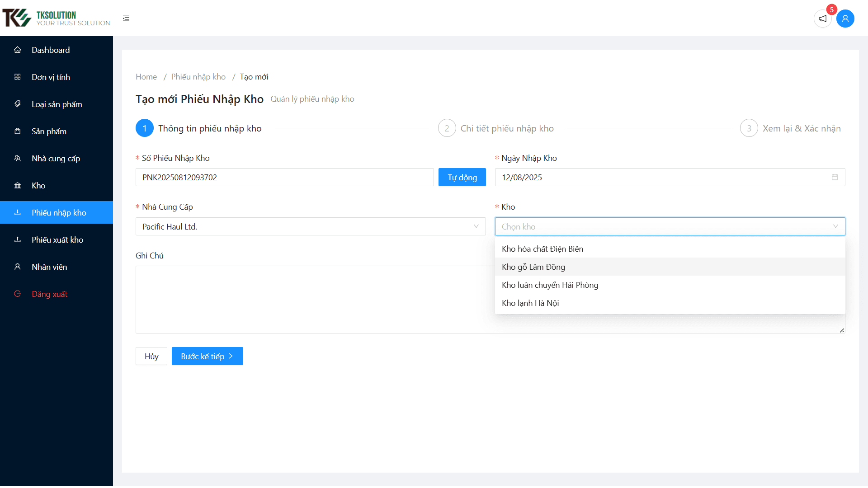This screenshot has width=868, height=488.
Task: Collapse the Chọn kho dropdown arrow
Action: [x=835, y=226]
